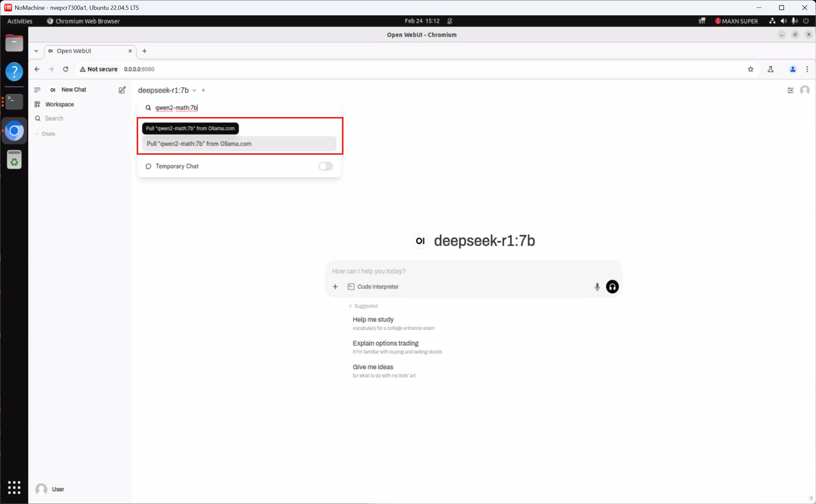
Task: Pull "qwen2-math:7b" from Ollama.com
Action: [x=239, y=144]
